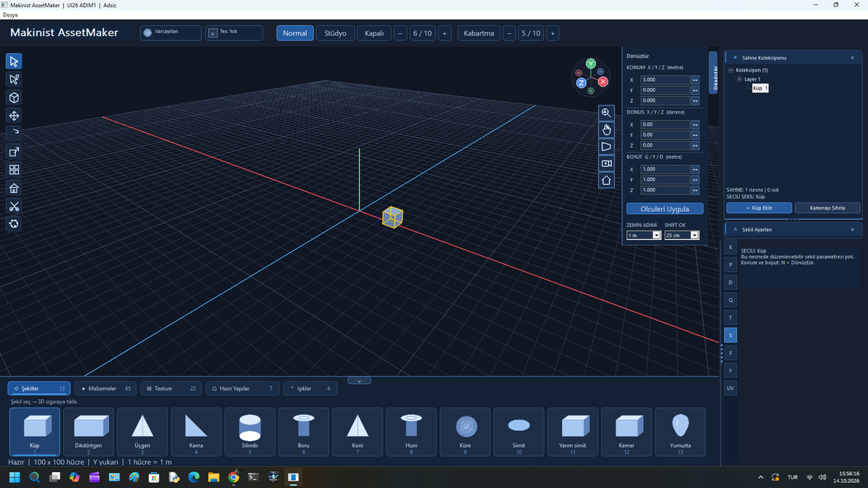The height and width of the screenshot is (488, 868).
Task: Open the Işıklar tab
Action: pos(310,388)
